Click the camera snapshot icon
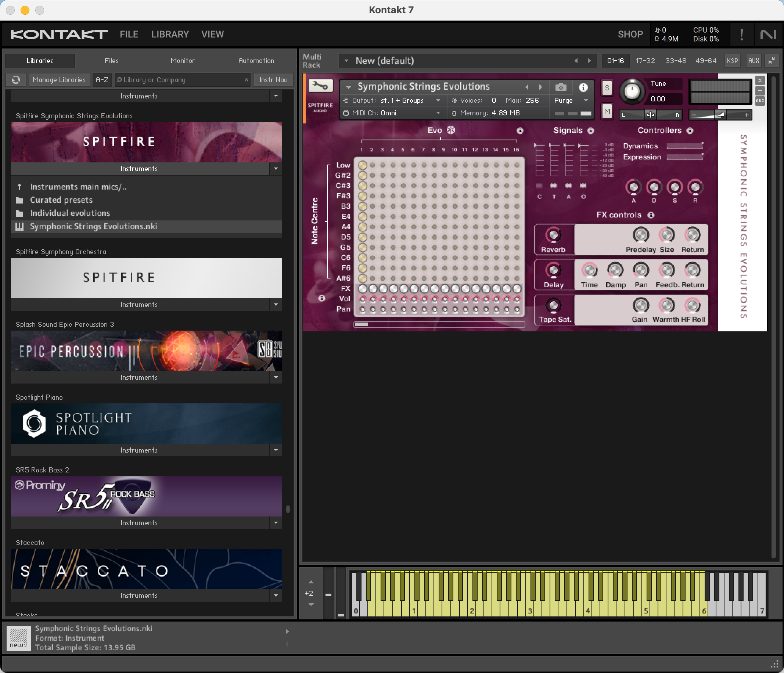The height and width of the screenshot is (673, 784). (x=561, y=87)
